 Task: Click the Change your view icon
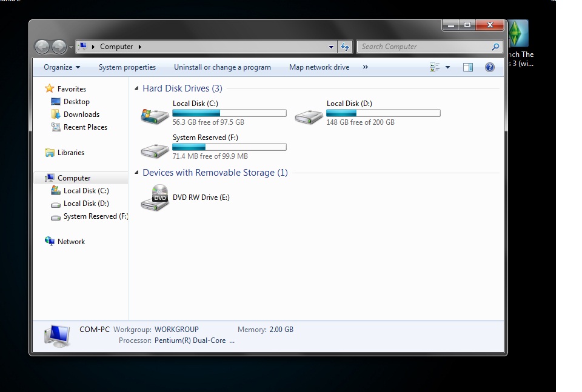coord(435,67)
